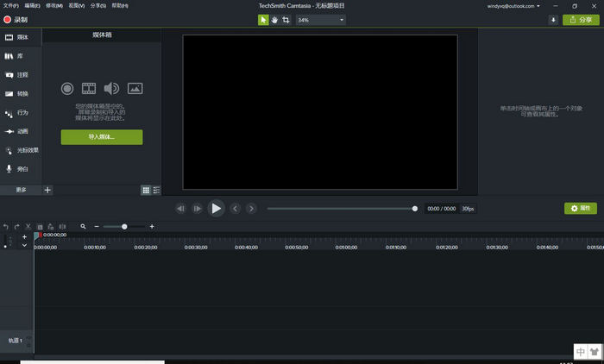Switch media bin to list view
Viewport: 604px width, 364px height.
pyautogui.click(x=156, y=190)
